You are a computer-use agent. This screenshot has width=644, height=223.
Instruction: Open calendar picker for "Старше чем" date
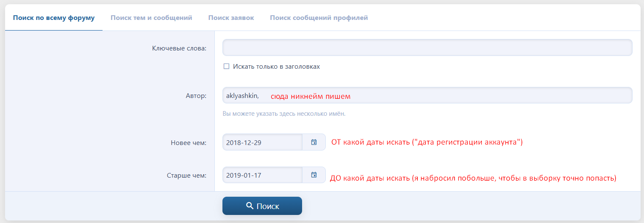(x=314, y=175)
